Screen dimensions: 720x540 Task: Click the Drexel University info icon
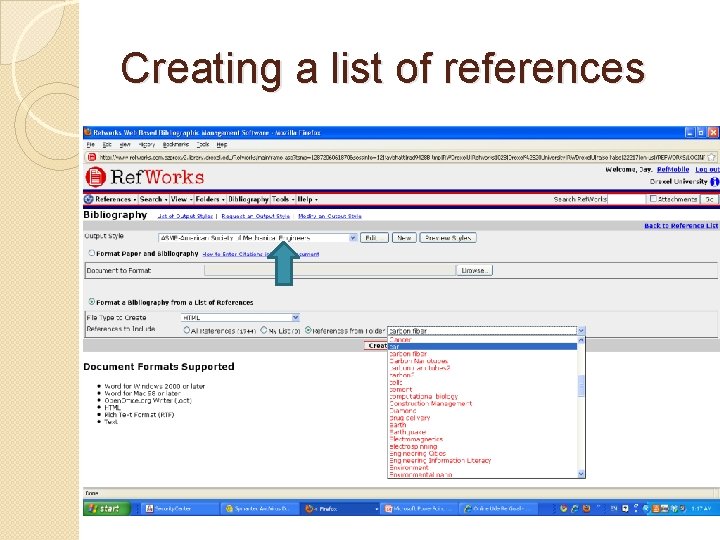coord(715,181)
